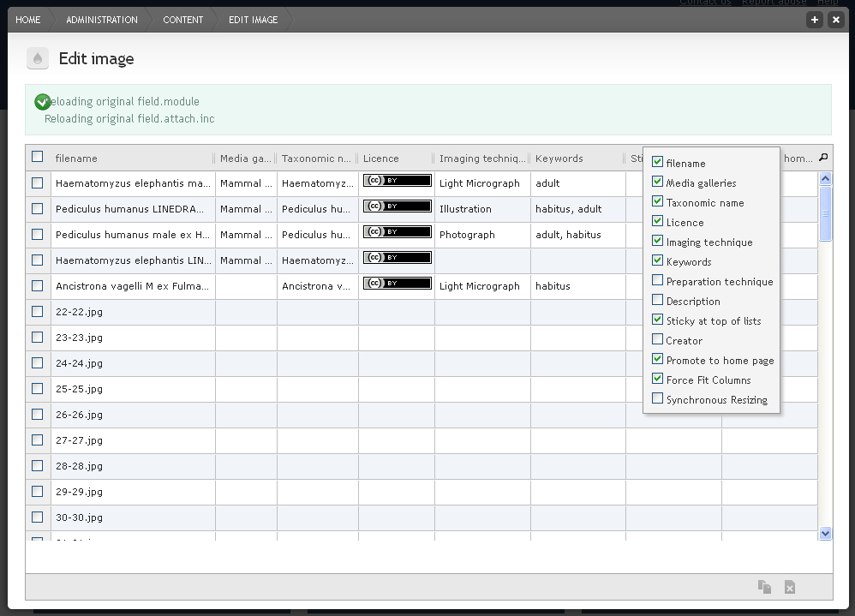
Task: Uncheck Taxonomic name column option
Action: coord(658,201)
